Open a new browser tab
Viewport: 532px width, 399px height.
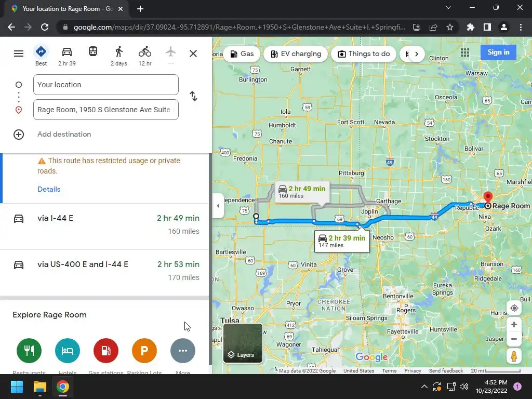[x=140, y=9]
